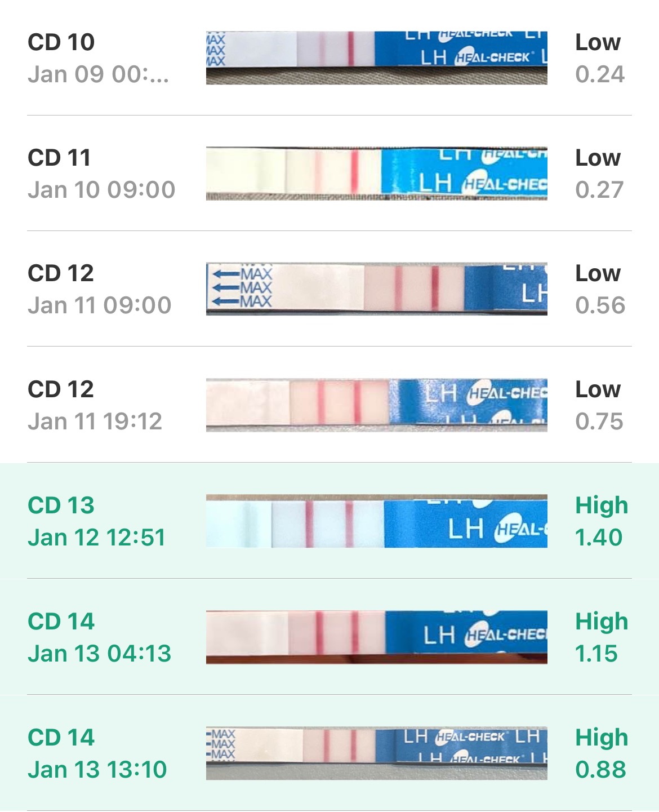This screenshot has width=659, height=812.
Task: Tap the CD 14 Jan 13 04:13 label
Action: point(99,637)
